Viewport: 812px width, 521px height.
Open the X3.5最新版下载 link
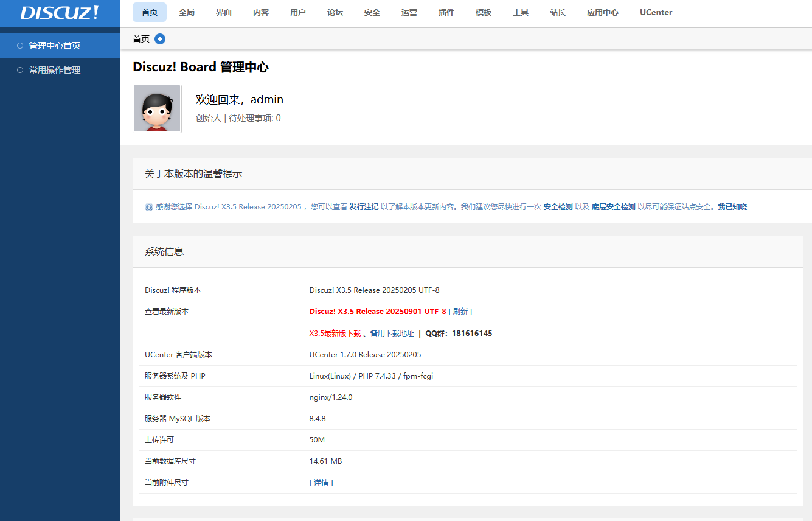click(335, 334)
